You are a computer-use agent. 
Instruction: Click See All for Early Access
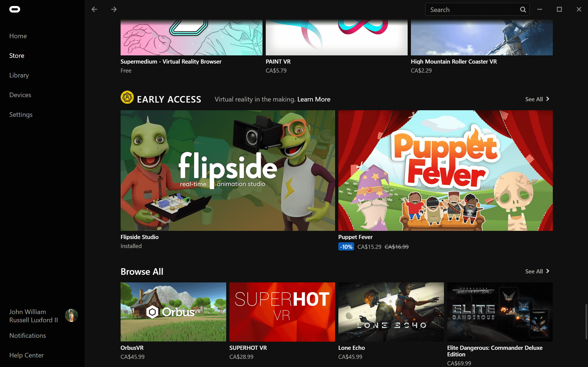[537, 99]
